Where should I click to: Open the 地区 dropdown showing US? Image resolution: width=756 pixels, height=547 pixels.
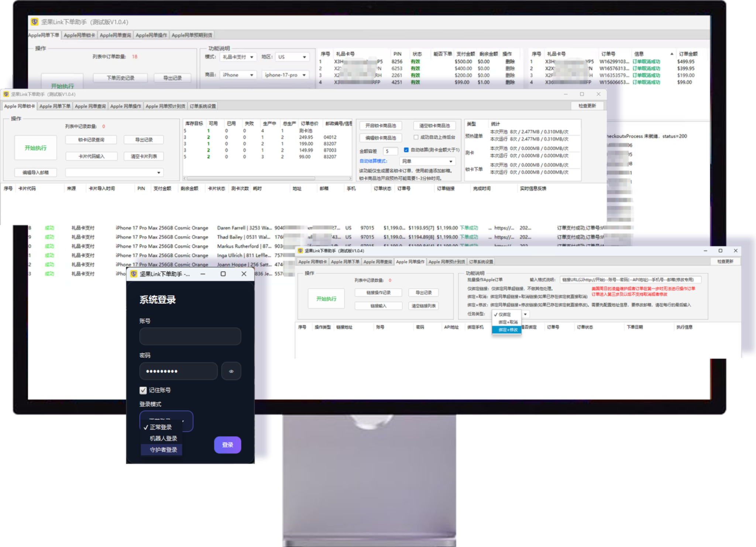pyautogui.click(x=292, y=57)
